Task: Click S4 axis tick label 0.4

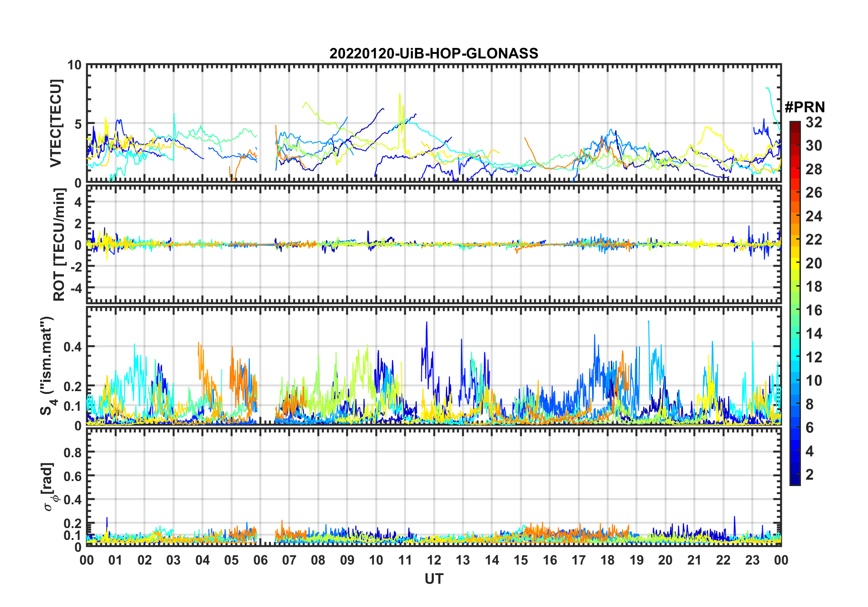Action: (73, 347)
